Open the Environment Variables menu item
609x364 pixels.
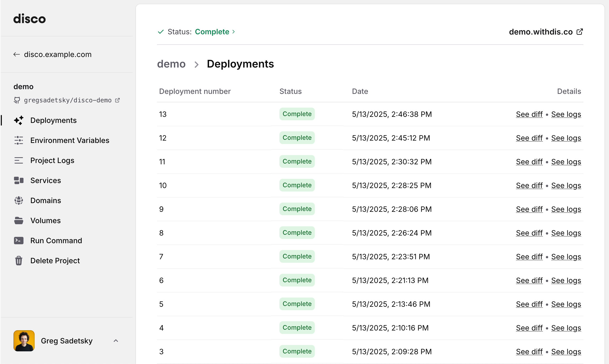70,140
